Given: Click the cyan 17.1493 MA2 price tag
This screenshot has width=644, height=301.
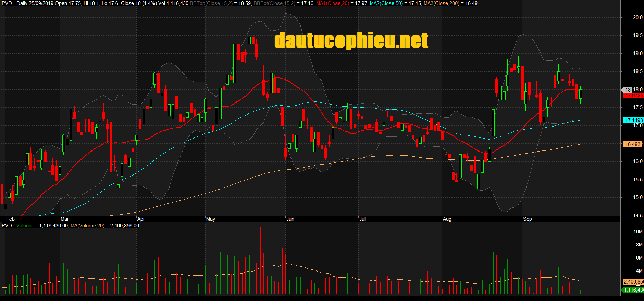Looking at the screenshot, I should point(633,120).
